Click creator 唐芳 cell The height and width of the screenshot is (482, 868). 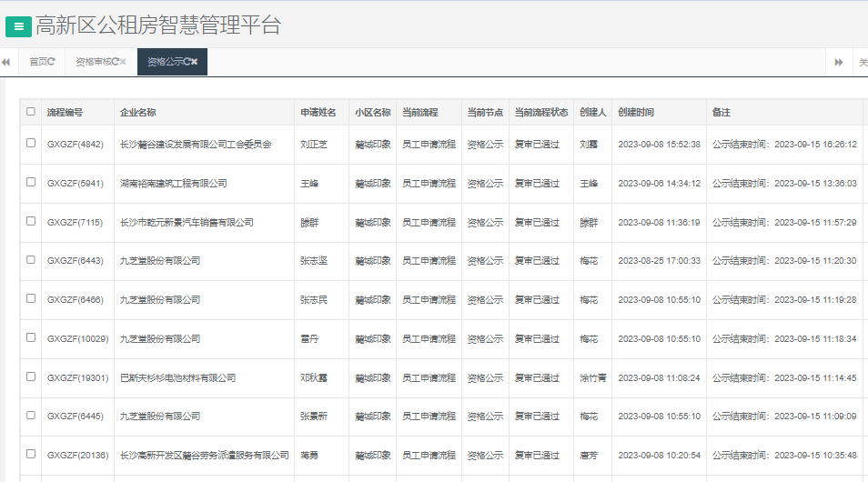[x=589, y=456]
